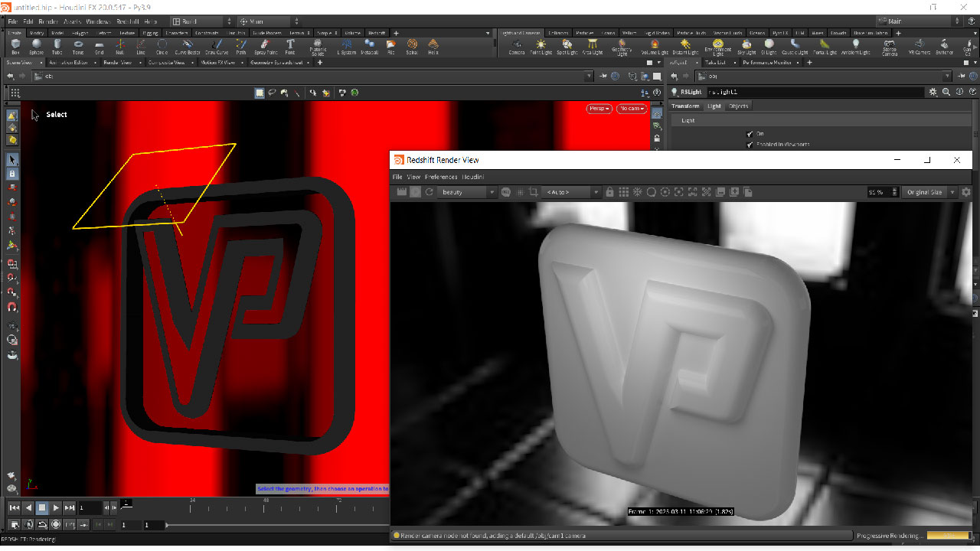Add an Ambient Light from the shelf
The width and height of the screenshot is (980, 551).
pyautogui.click(x=856, y=47)
